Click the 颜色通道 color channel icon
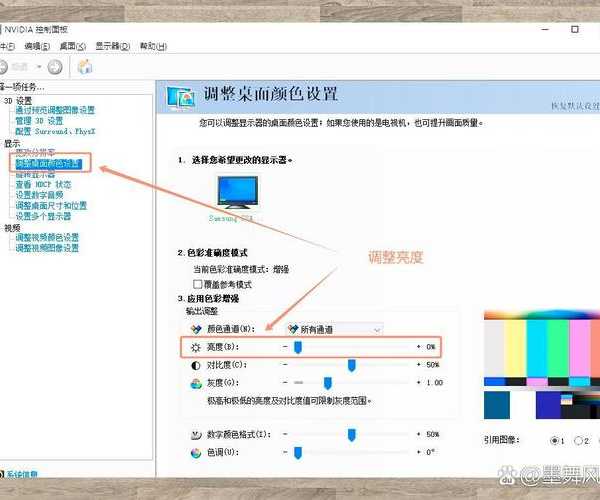The width and height of the screenshot is (600, 500). click(196, 329)
